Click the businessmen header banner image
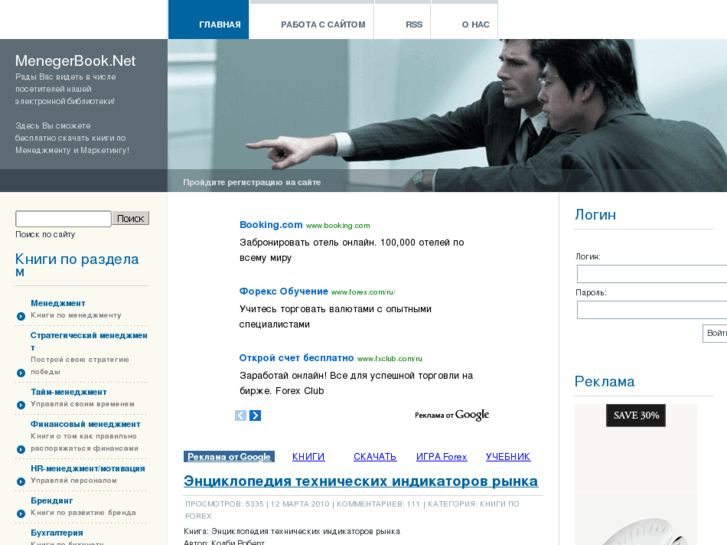The width and height of the screenshot is (727, 545). pos(447,115)
